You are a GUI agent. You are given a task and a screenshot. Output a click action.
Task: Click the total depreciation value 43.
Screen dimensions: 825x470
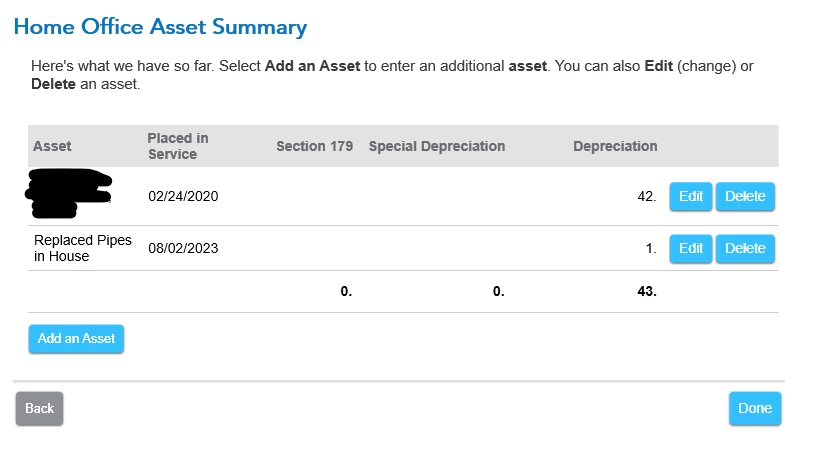[647, 292]
